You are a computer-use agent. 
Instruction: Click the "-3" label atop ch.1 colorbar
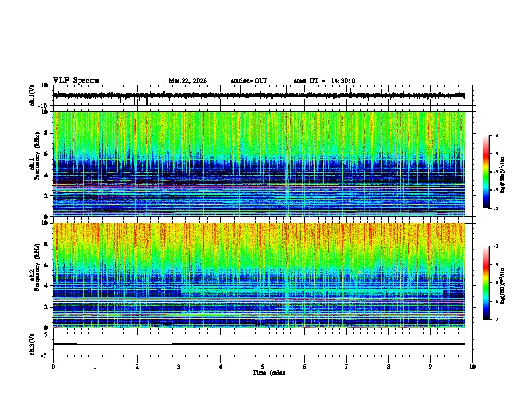496,135
